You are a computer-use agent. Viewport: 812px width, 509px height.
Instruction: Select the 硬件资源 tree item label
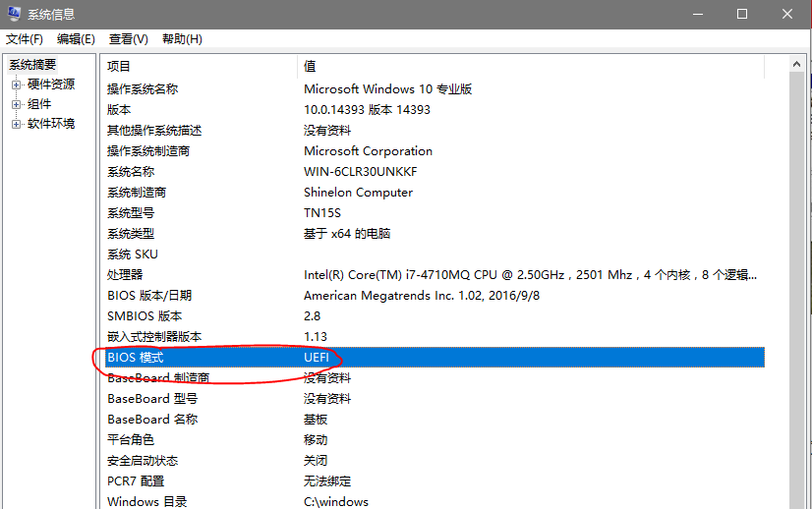click(51, 84)
